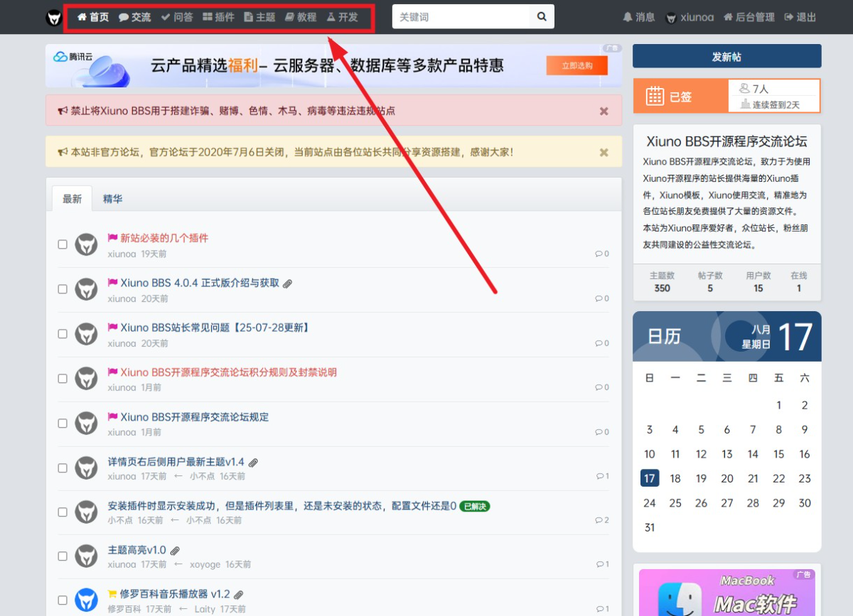Image resolution: width=853 pixels, height=616 pixels.
Task: Open thread Xiuno BBS开源程序交流论坛规定
Action: [195, 417]
